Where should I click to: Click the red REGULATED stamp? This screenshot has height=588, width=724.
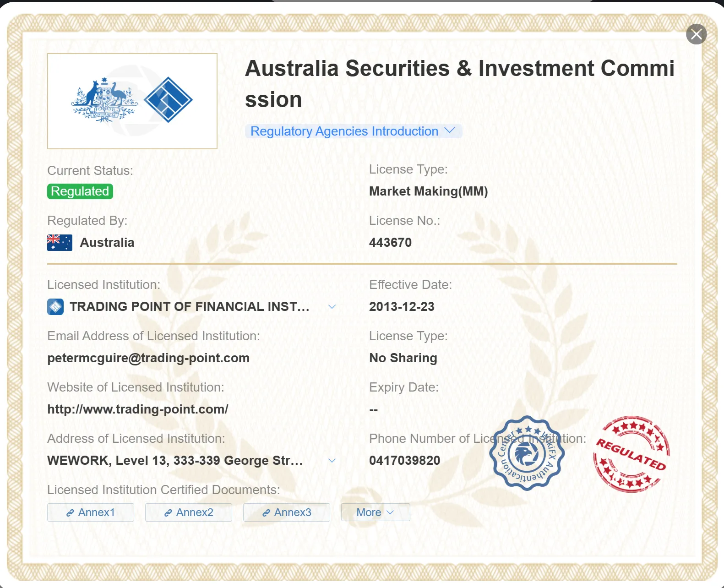click(631, 454)
